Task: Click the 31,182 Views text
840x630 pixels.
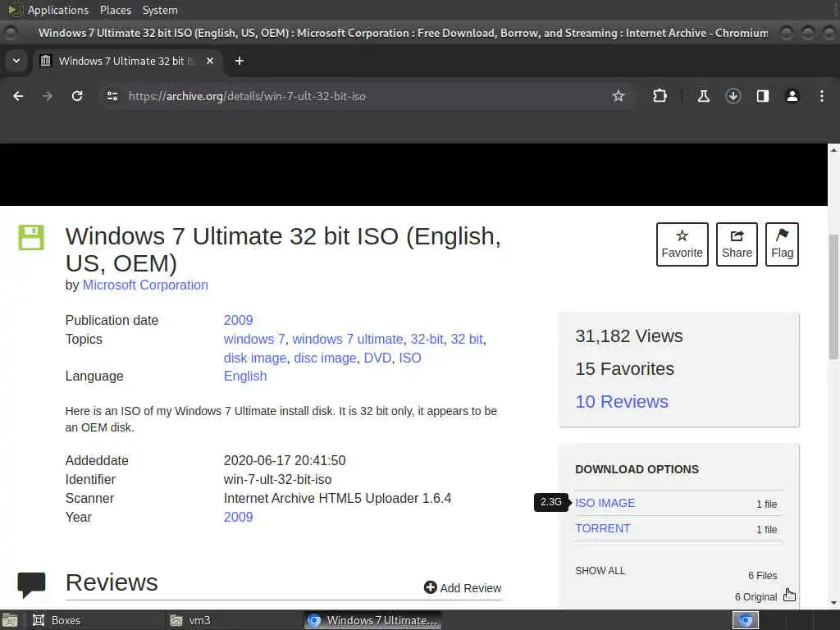Action: (629, 336)
